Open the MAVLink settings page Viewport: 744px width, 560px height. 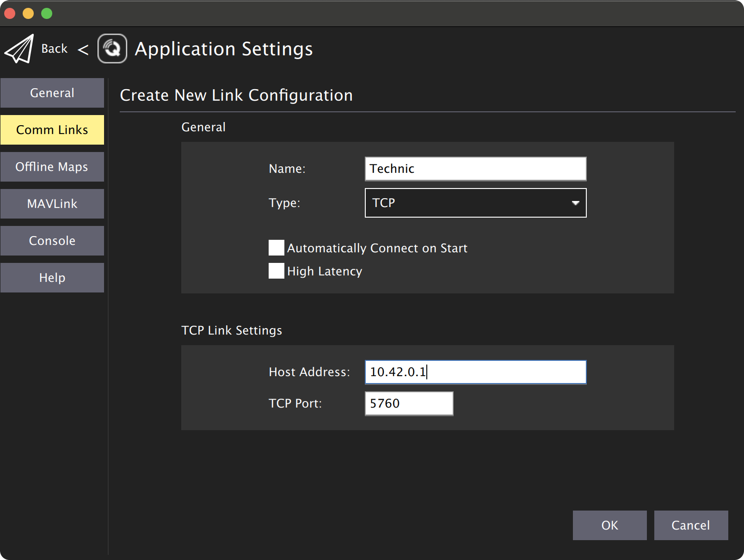click(x=52, y=204)
